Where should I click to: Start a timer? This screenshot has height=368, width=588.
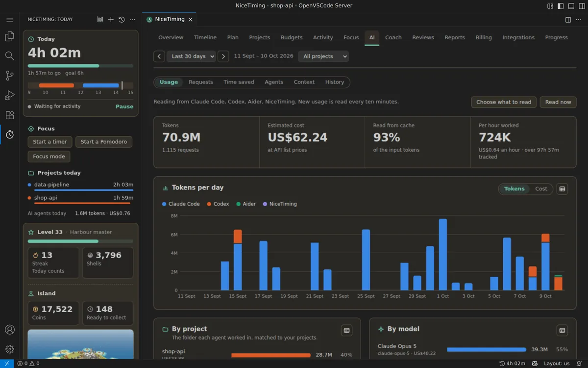coord(50,142)
